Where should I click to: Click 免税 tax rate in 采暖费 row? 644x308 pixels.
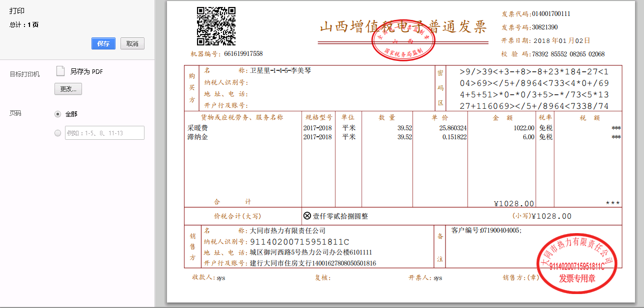coord(546,128)
